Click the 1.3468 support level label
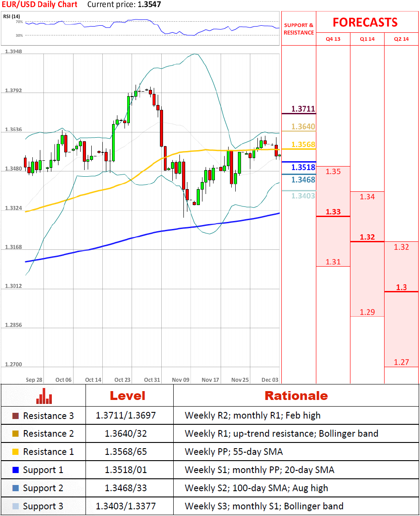Screen dimensions: 420x516 (x=303, y=180)
